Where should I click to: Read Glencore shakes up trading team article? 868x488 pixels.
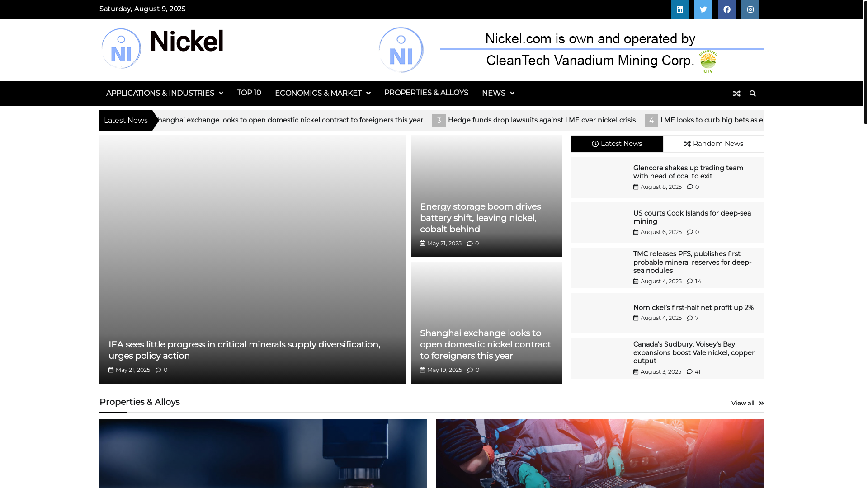(x=688, y=172)
